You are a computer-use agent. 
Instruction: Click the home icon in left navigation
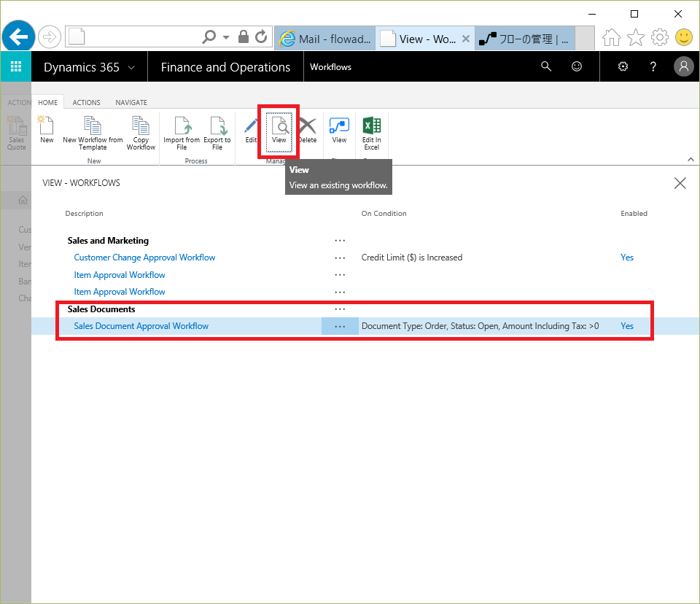point(23,200)
